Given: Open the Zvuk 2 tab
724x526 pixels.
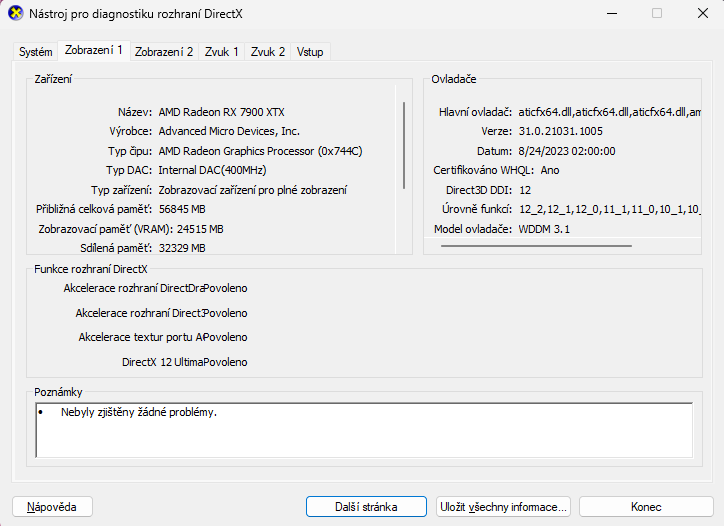Looking at the screenshot, I should 268,52.
